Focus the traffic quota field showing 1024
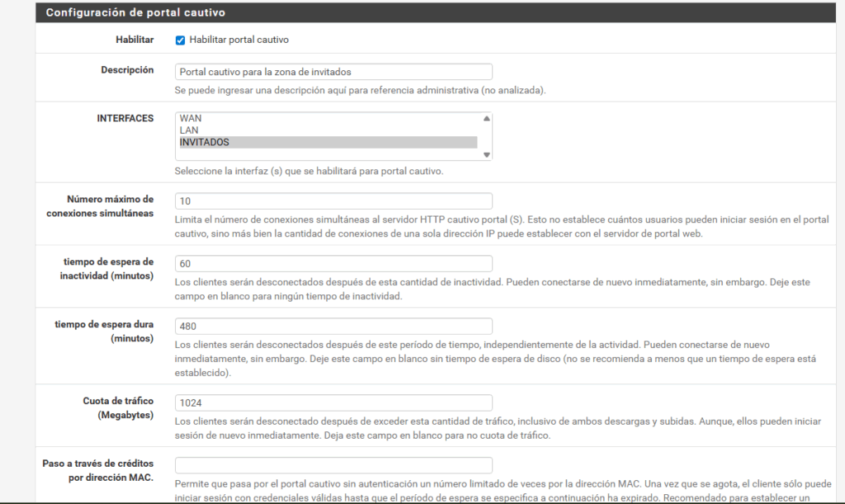Screen dimensions: 845x504 [333, 403]
